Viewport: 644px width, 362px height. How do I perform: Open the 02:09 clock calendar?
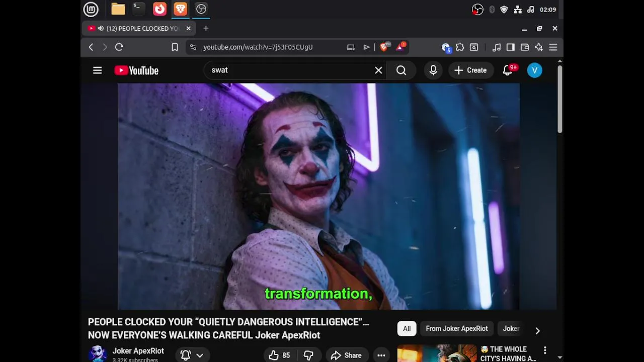click(x=548, y=10)
